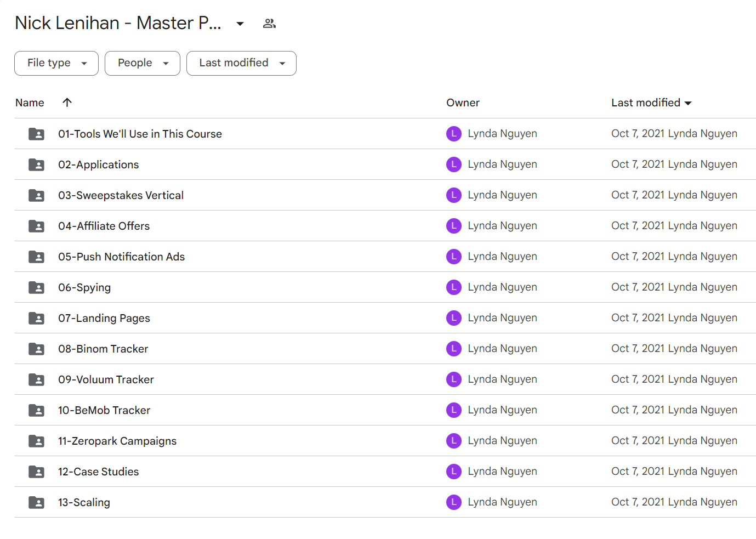Click owner avatar in 08-Binom Tracker row

[x=454, y=349]
